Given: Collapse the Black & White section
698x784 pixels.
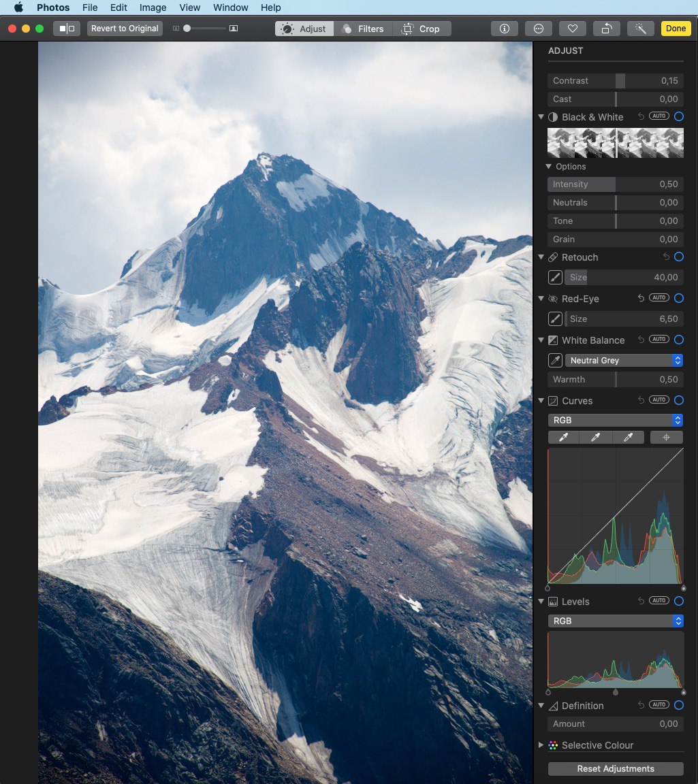Looking at the screenshot, I should (541, 117).
